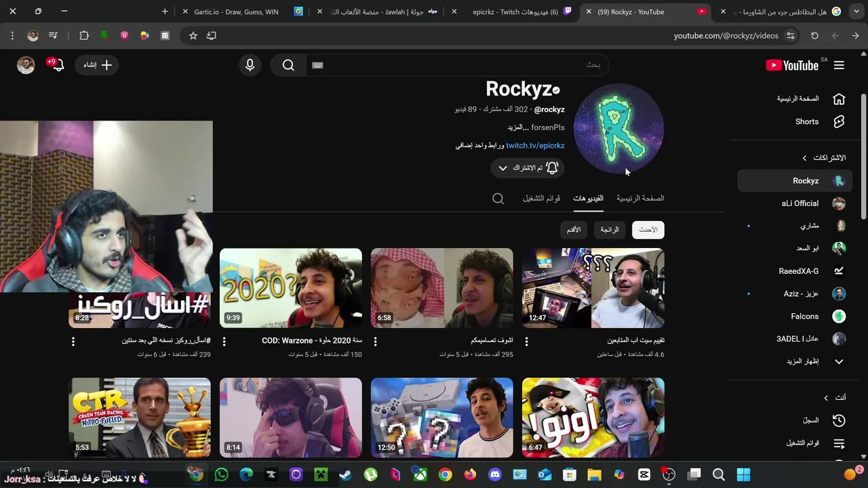Open the CTR Crash Team Racing video thumbnail
The image size is (868, 488).
[x=140, y=418]
